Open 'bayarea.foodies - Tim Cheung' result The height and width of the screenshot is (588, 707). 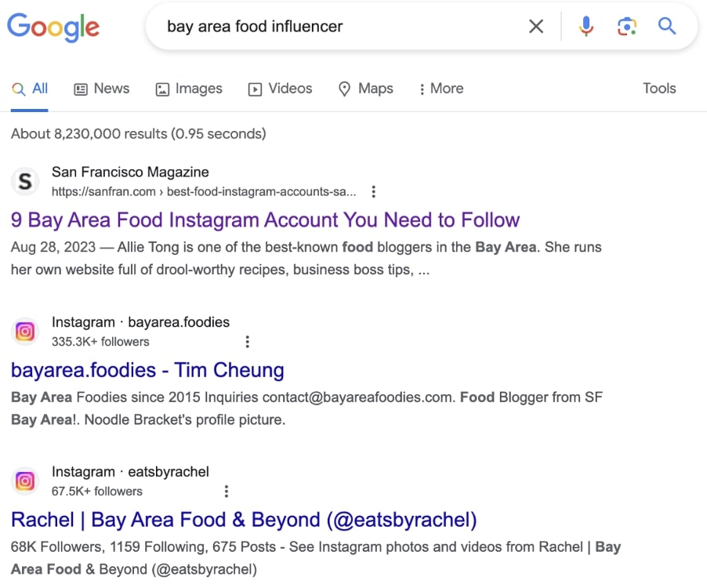pos(147,369)
